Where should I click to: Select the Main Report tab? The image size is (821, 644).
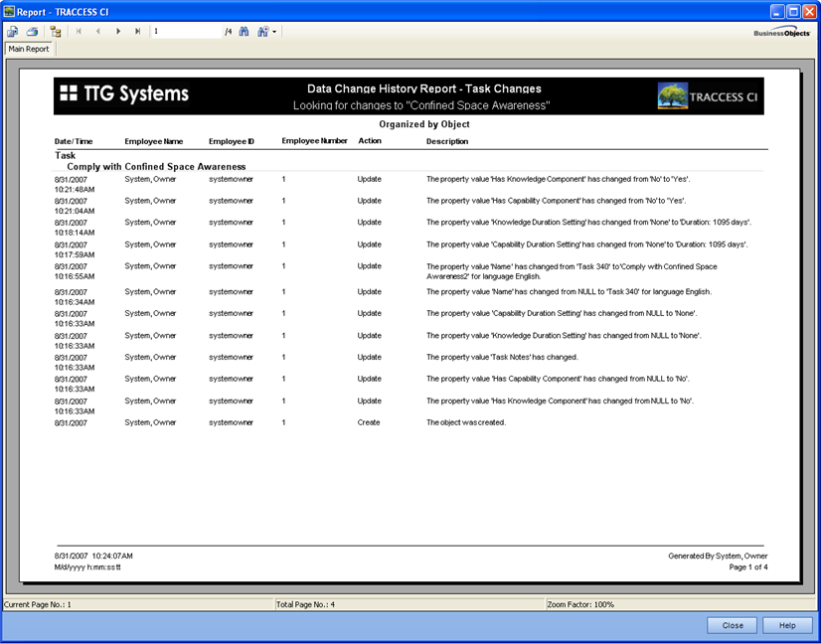point(29,49)
